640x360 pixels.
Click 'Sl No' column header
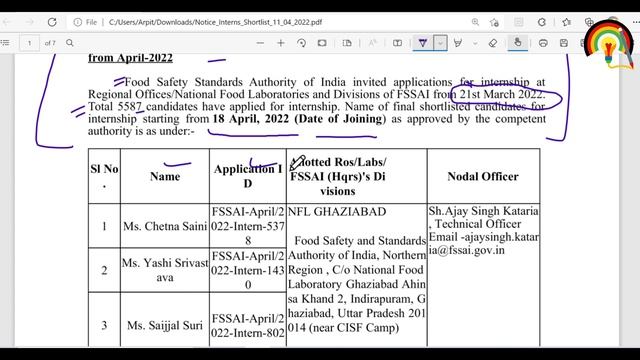click(x=104, y=176)
